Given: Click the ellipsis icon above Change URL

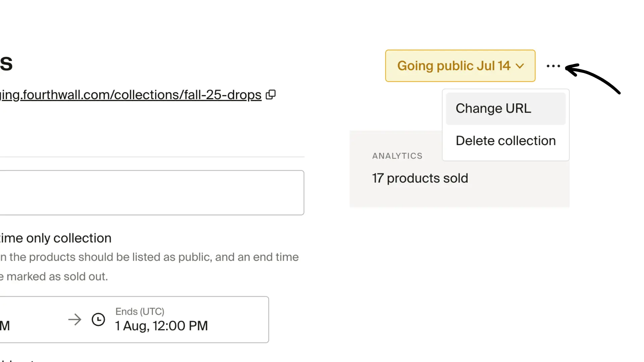Looking at the screenshot, I should pos(553,66).
